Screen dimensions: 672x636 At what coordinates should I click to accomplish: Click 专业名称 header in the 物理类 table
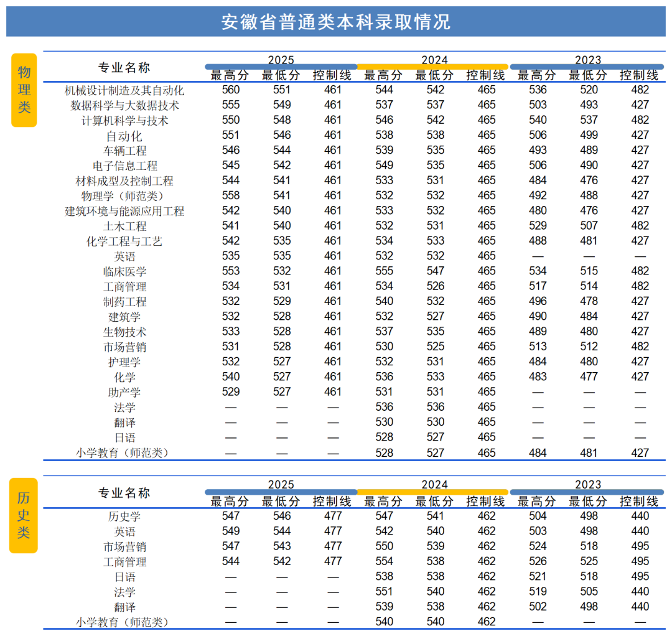(x=124, y=67)
